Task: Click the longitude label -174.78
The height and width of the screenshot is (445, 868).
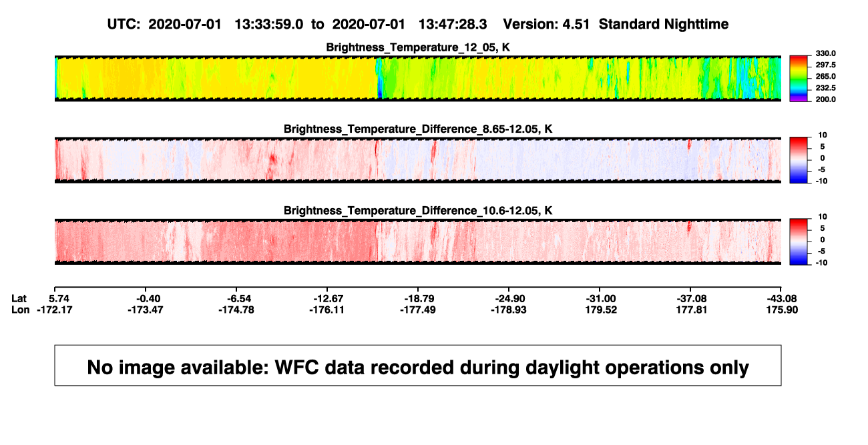Action: [x=236, y=310]
